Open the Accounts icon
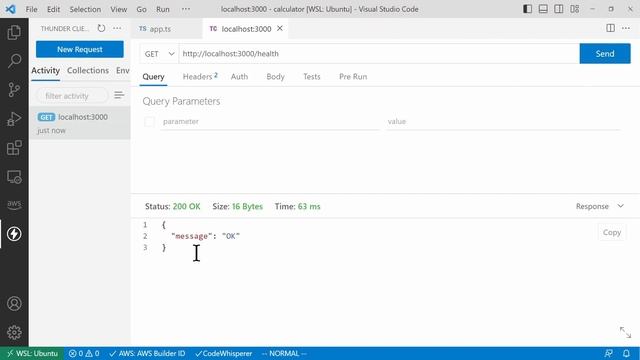 click(14, 304)
